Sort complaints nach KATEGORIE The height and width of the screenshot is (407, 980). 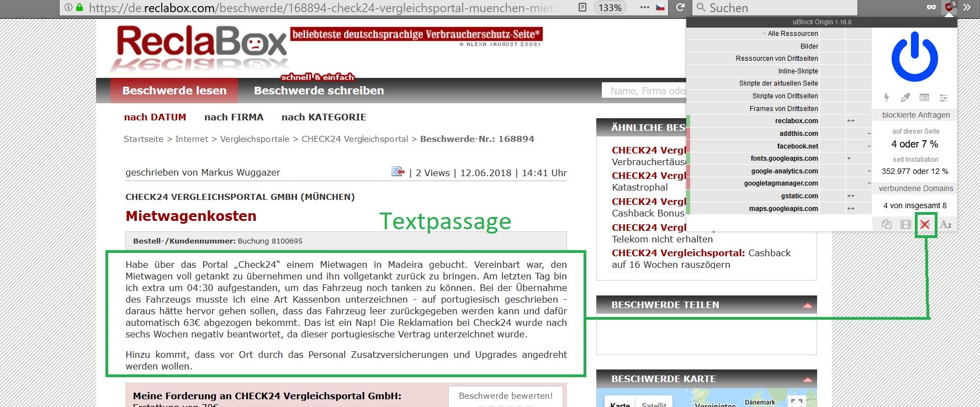[x=324, y=117]
